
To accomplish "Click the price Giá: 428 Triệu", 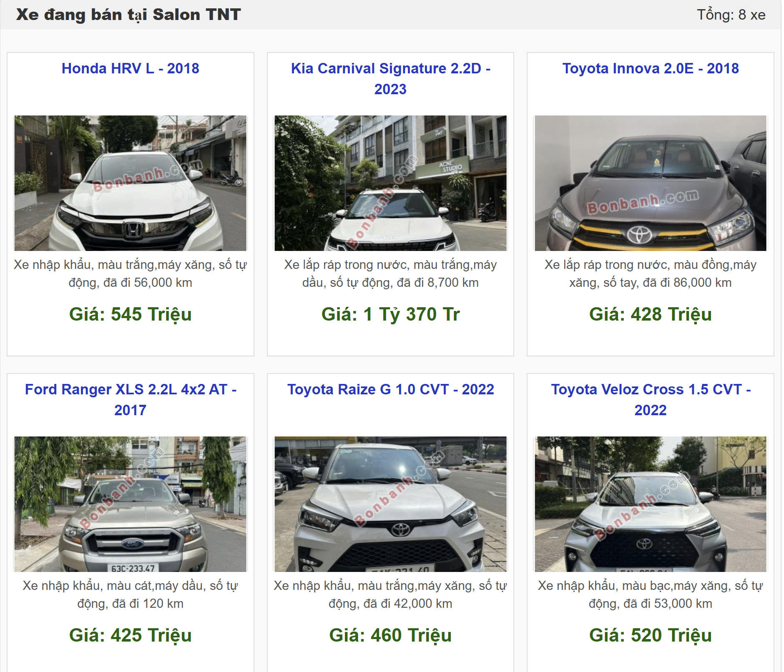I will coord(651,315).
